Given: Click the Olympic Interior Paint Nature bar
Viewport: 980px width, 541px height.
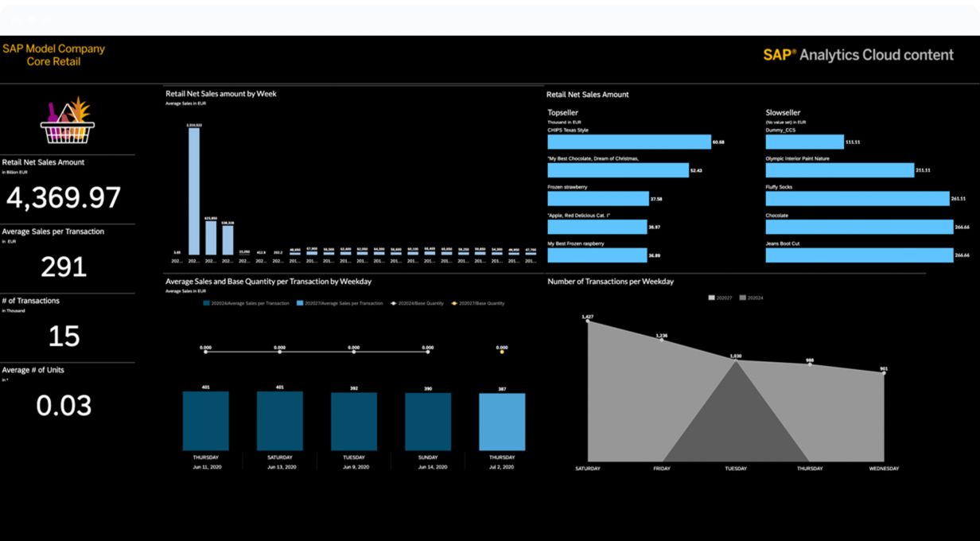Looking at the screenshot, I should [840, 170].
